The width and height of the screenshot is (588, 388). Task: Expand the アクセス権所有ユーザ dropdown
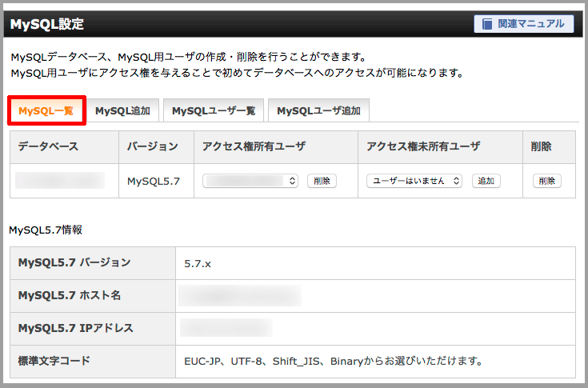250,181
